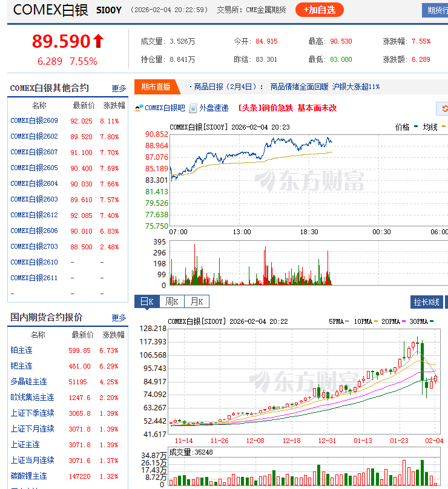Click the 02-04 date on the K-line axis
Image resolution: width=448 pixels, height=489 pixels.
(434, 441)
